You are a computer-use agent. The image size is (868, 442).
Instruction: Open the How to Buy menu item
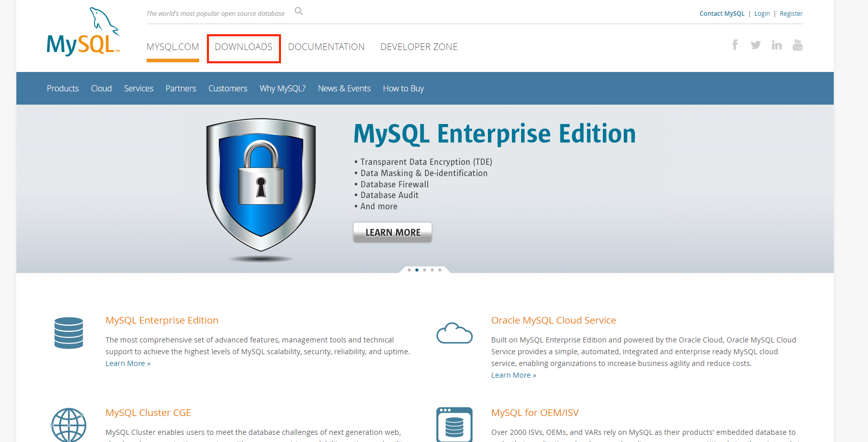click(404, 88)
